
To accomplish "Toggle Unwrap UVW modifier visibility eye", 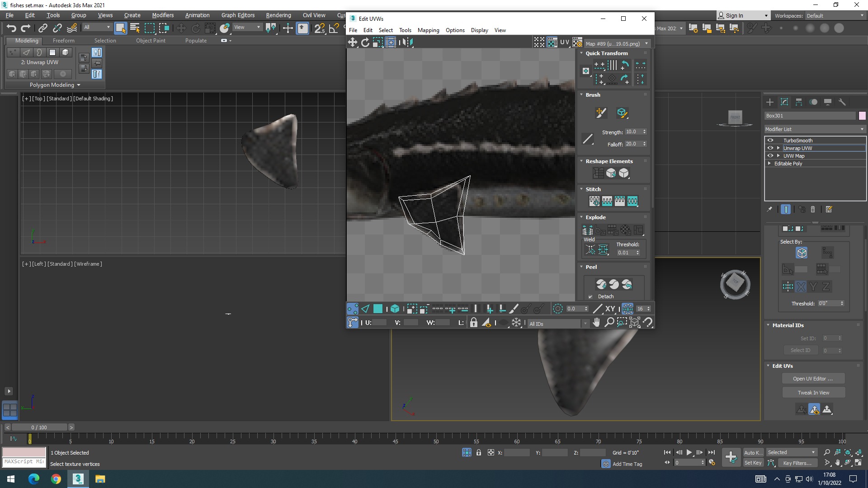I will point(770,148).
